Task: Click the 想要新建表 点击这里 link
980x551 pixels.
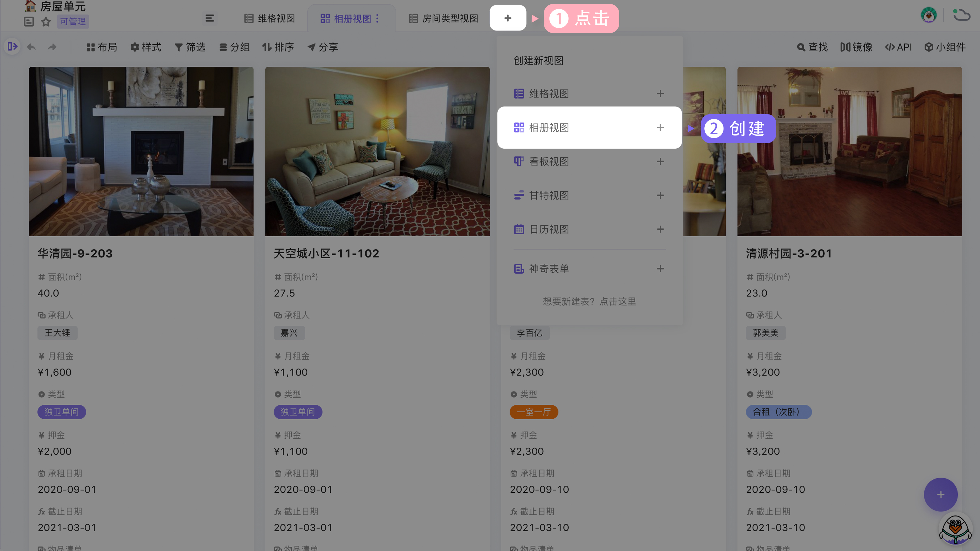Action: (589, 301)
